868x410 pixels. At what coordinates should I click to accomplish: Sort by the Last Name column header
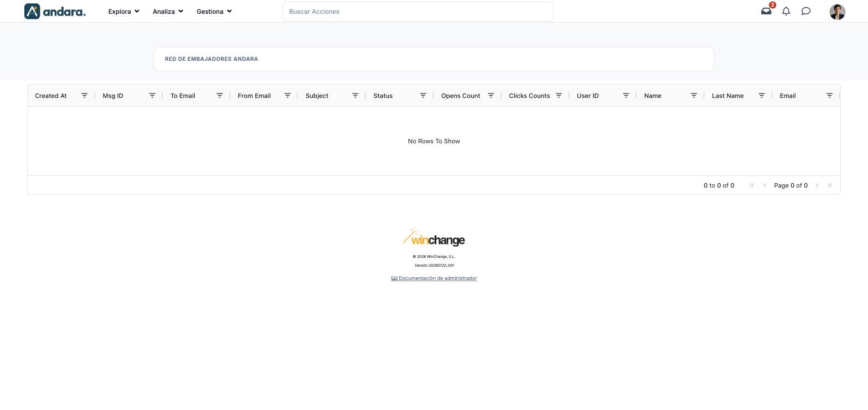[x=727, y=96]
